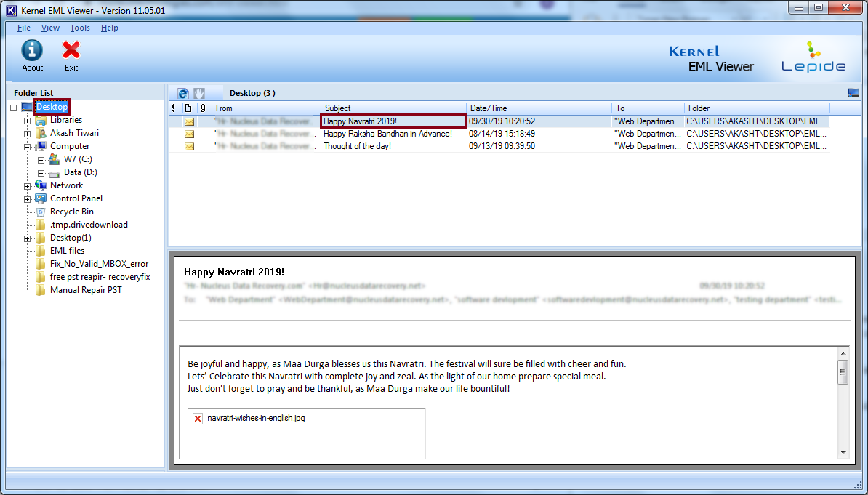Click the preview pane vertical scrollbar thumb
Viewport: 868px width, 495px height.
click(843, 372)
